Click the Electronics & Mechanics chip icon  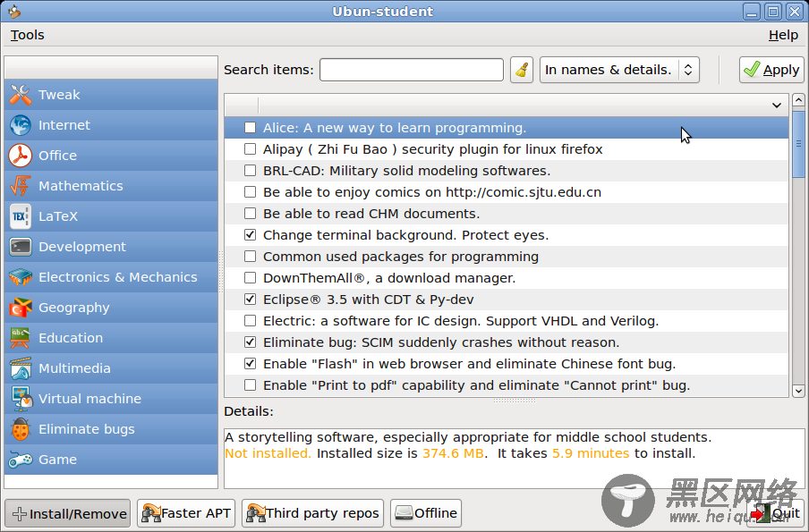(x=20, y=277)
